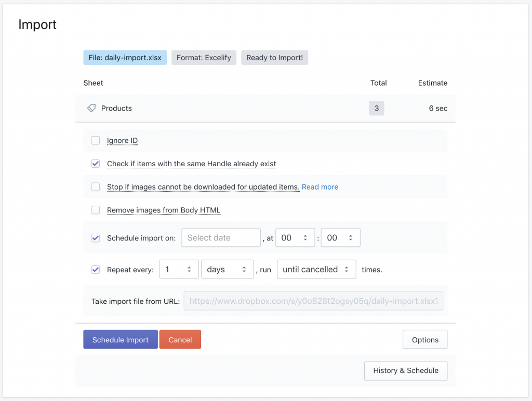Open the days unit dropdown

227,270
